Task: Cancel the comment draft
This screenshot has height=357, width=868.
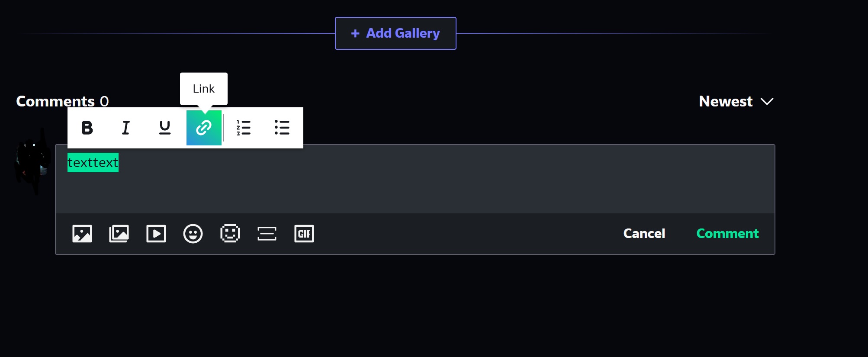Action: (644, 234)
